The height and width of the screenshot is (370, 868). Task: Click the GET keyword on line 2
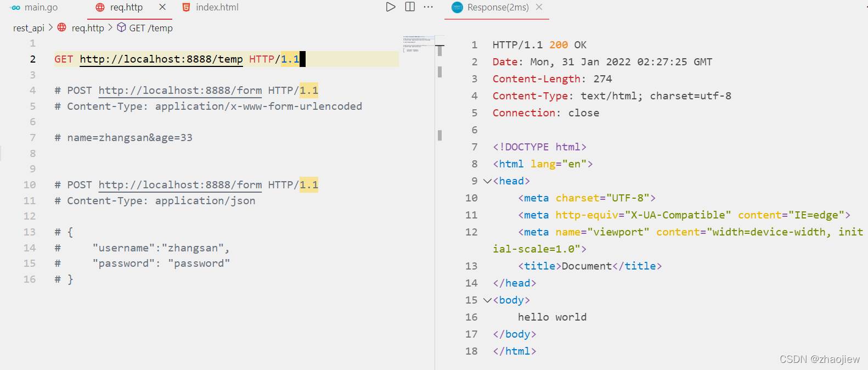pos(64,59)
